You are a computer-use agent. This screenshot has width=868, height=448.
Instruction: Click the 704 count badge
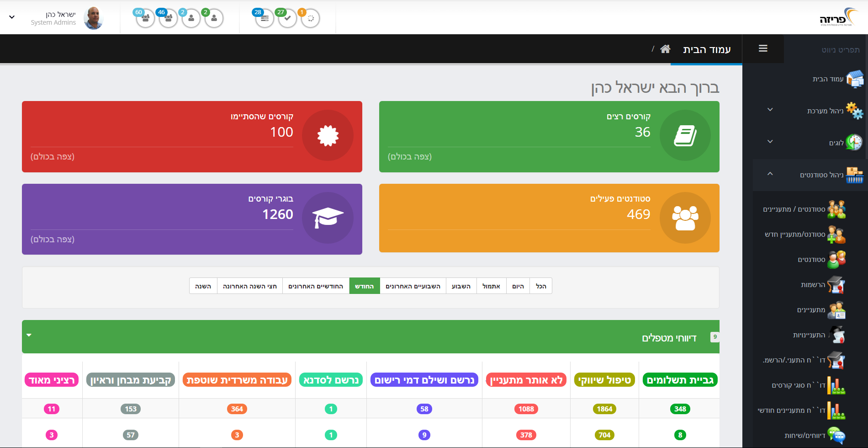pos(604,435)
